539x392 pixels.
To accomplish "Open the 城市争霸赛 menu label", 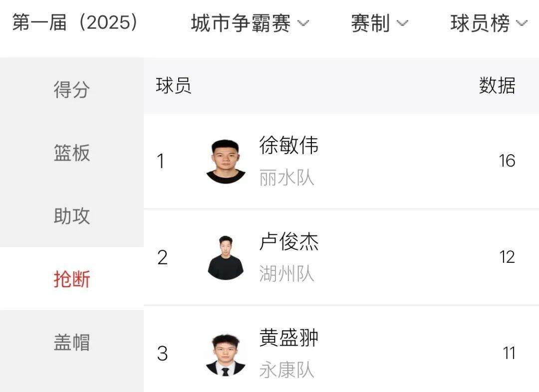I will (x=241, y=23).
